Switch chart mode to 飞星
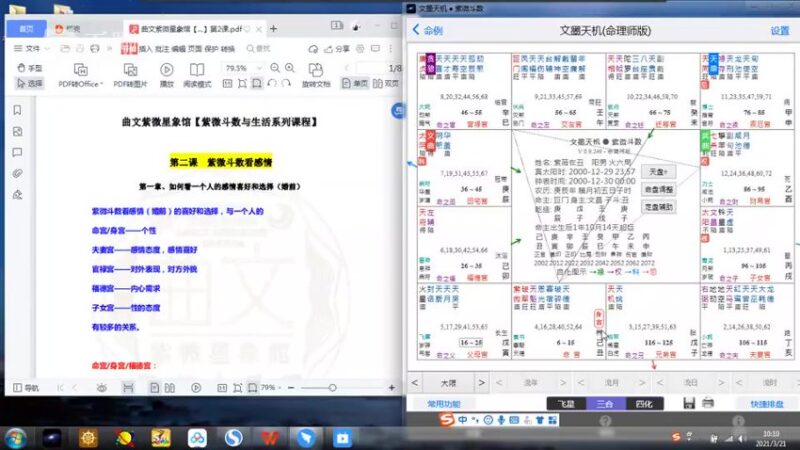The height and width of the screenshot is (450, 800). pos(565,404)
